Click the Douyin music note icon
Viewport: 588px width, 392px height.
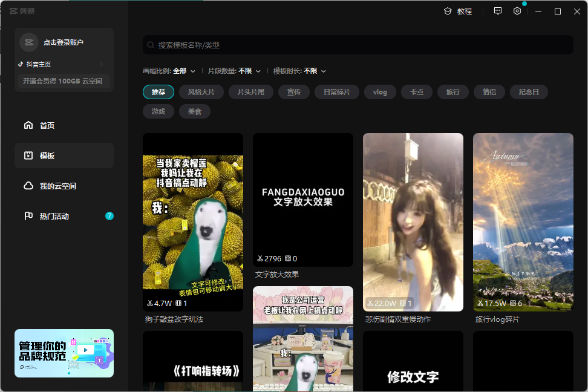click(x=21, y=64)
